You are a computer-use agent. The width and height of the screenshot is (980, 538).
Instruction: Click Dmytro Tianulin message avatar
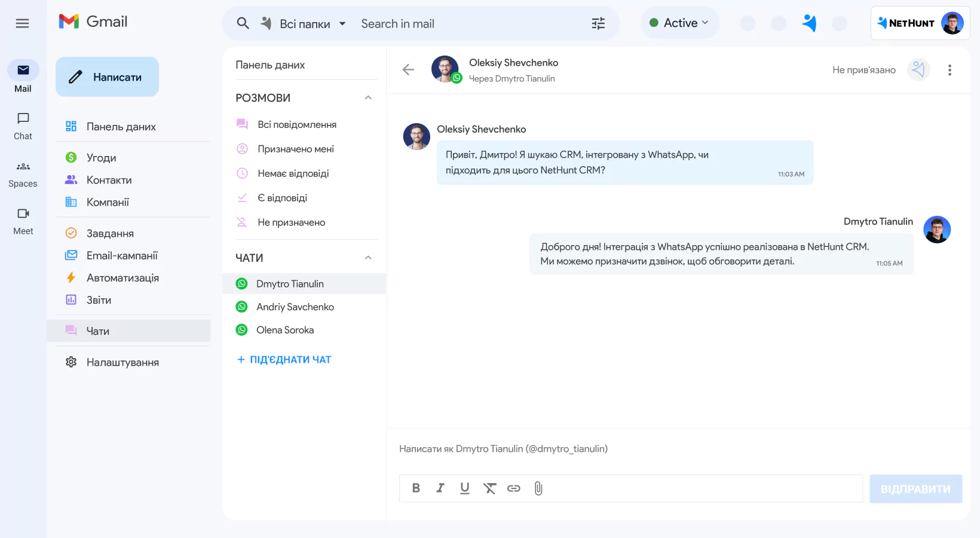937,230
